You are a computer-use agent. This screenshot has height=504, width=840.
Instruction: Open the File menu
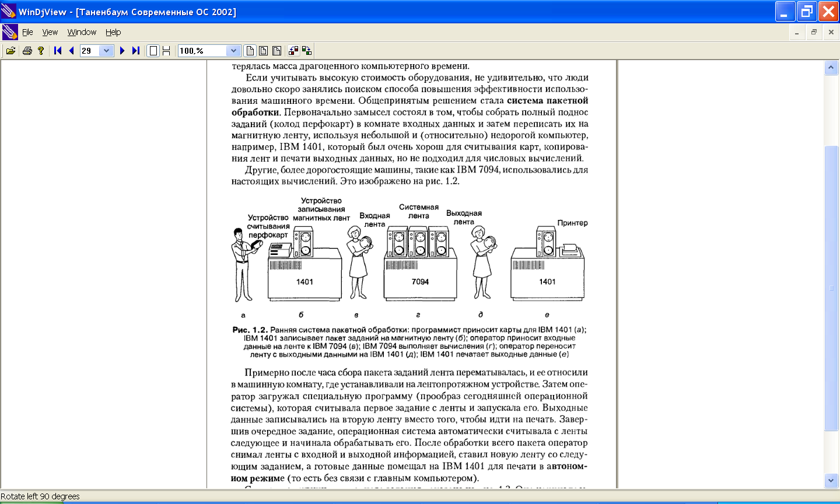27,32
